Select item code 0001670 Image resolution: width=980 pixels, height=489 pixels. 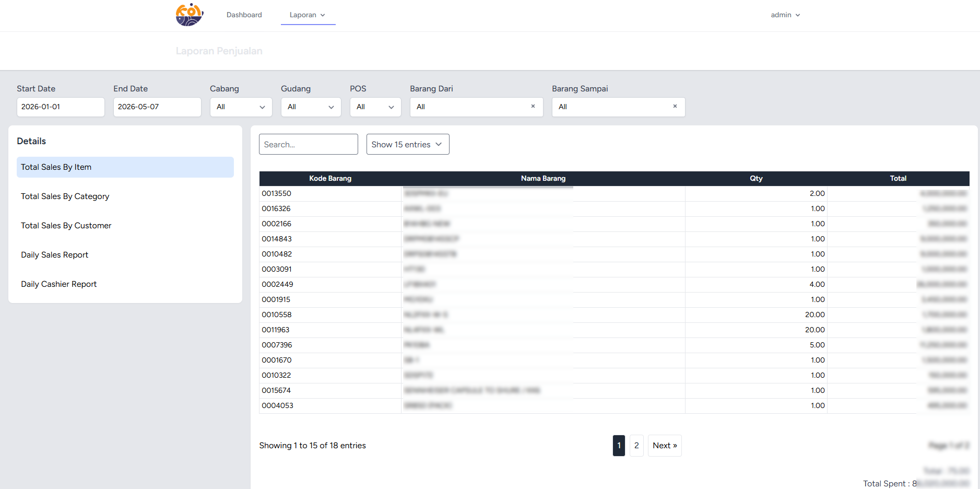point(277,360)
